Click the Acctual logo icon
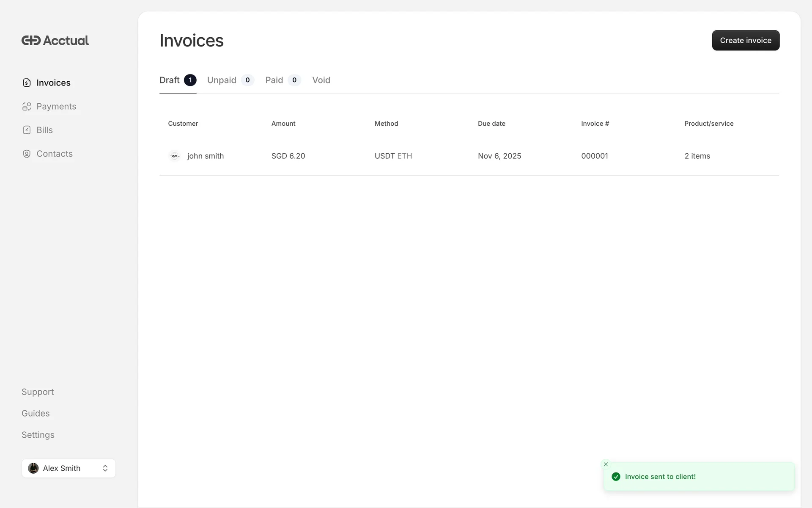 [31, 41]
